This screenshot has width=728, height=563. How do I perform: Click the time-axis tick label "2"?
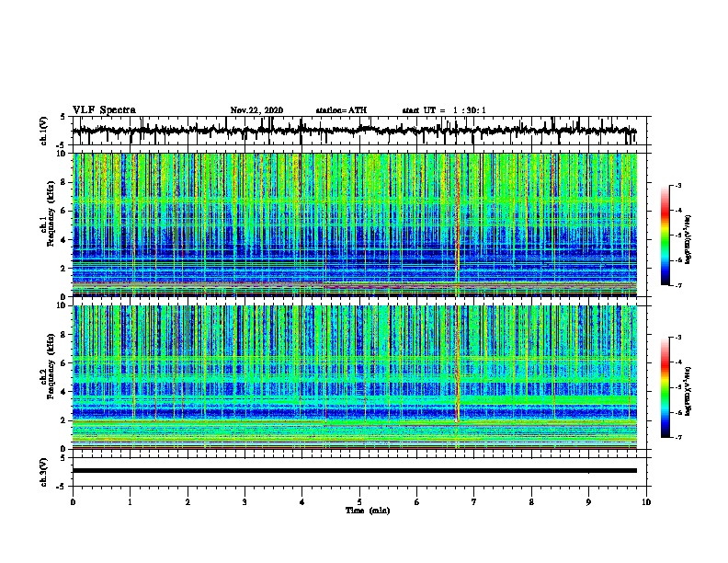tap(188, 502)
